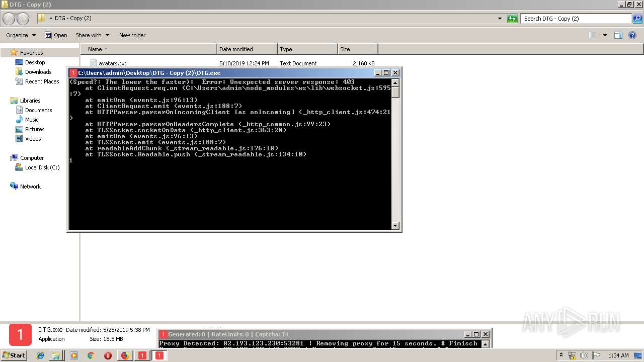Click the Search DTG - Copy (2) field

[577, 19]
